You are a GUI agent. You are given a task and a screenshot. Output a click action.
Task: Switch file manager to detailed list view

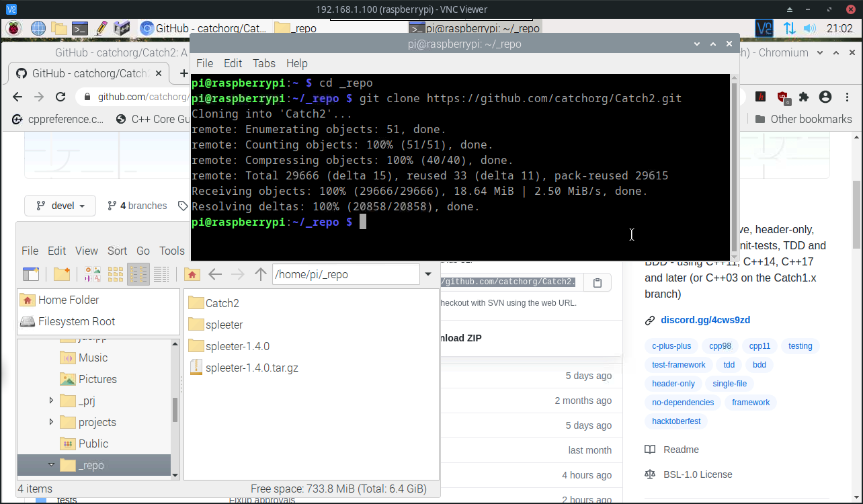click(x=161, y=274)
